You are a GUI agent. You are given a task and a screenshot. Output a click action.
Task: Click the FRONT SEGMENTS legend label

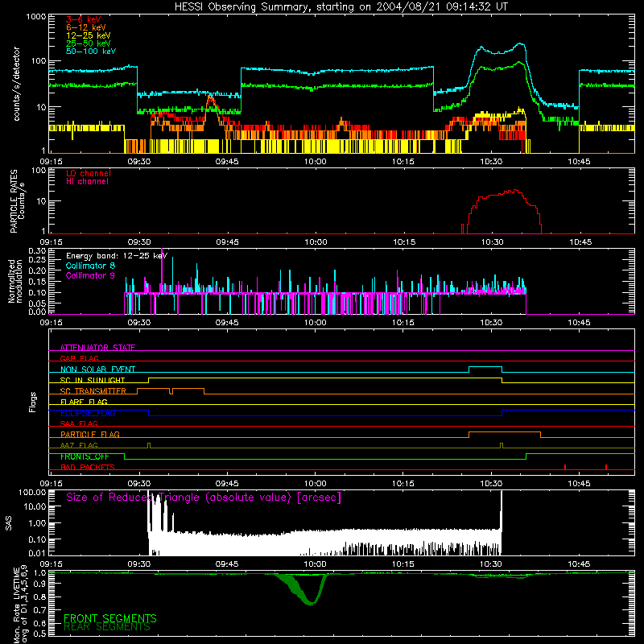[110, 618]
